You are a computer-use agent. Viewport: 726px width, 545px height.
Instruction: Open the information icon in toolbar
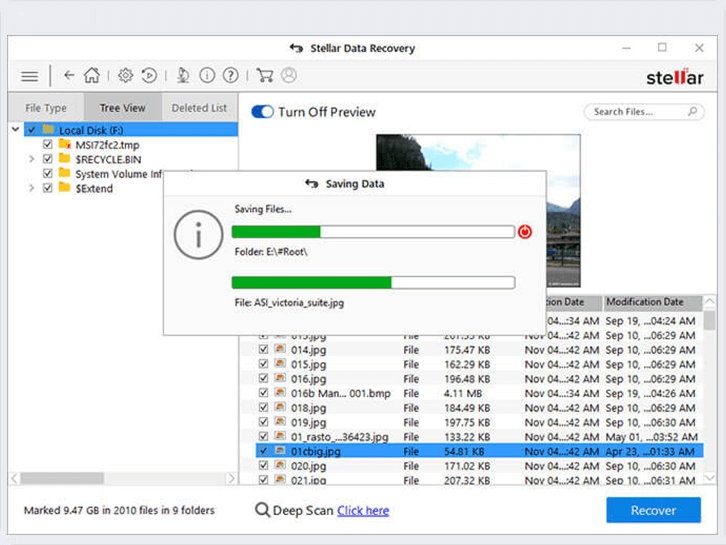pos(207,75)
